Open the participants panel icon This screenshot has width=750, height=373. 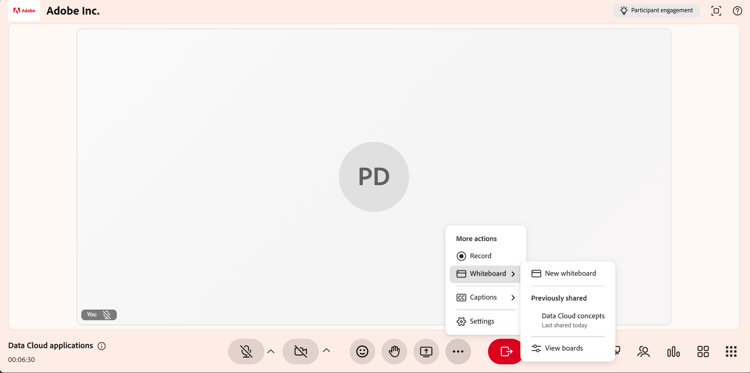click(643, 352)
